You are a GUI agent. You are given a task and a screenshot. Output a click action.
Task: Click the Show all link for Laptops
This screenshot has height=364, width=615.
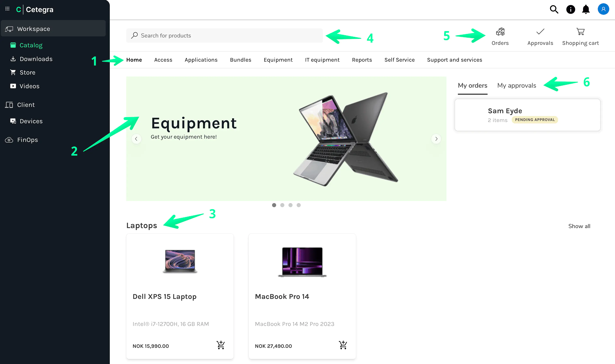tap(579, 226)
